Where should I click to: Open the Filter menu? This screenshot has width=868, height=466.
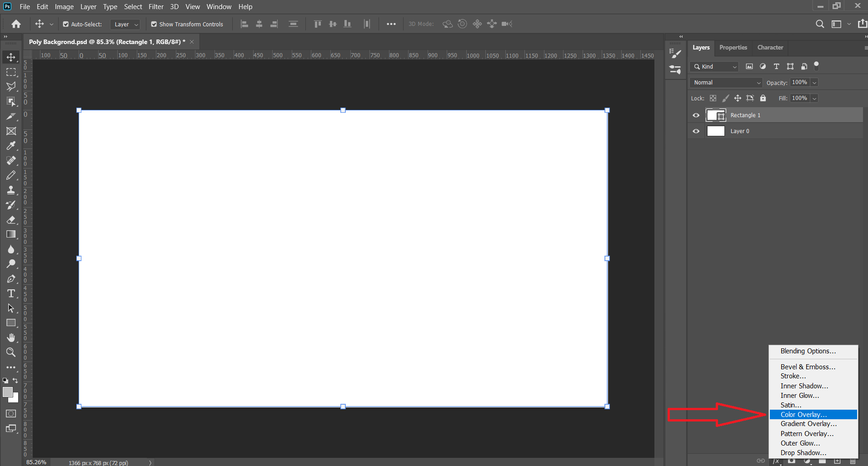[156, 7]
